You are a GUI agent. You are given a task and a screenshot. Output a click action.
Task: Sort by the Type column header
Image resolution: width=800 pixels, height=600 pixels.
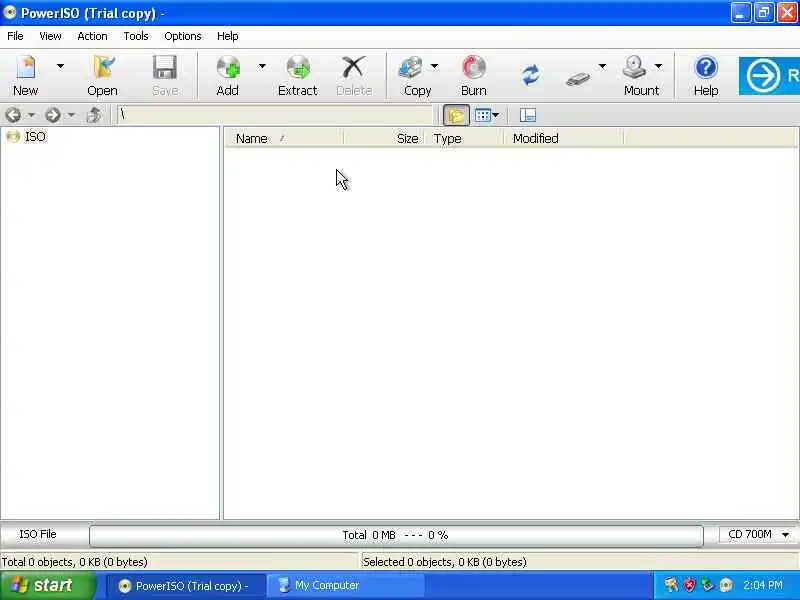tap(464, 138)
